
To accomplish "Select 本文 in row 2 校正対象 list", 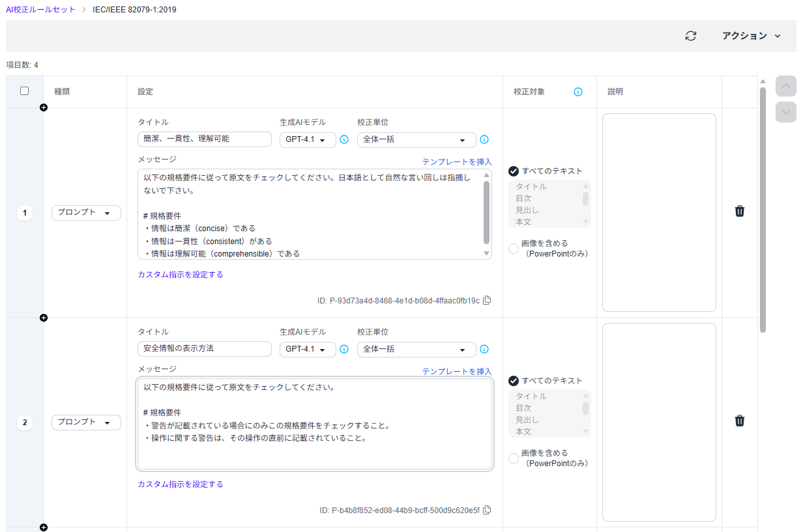I will pos(523,432).
